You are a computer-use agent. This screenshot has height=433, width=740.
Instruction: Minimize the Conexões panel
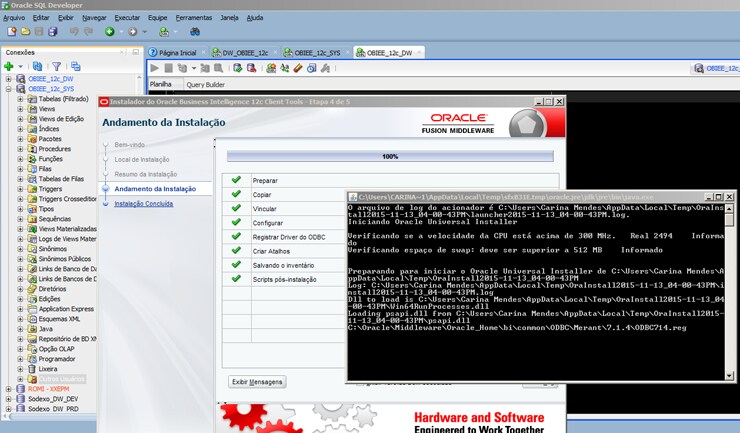(x=135, y=52)
